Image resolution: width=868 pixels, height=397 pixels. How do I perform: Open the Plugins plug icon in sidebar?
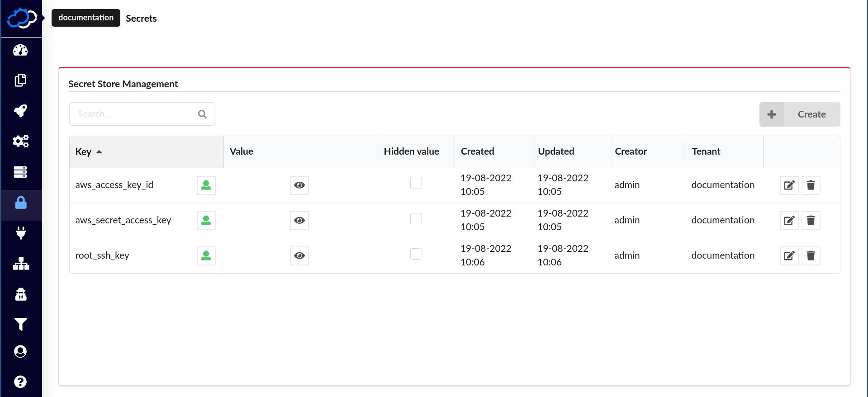pos(20,233)
